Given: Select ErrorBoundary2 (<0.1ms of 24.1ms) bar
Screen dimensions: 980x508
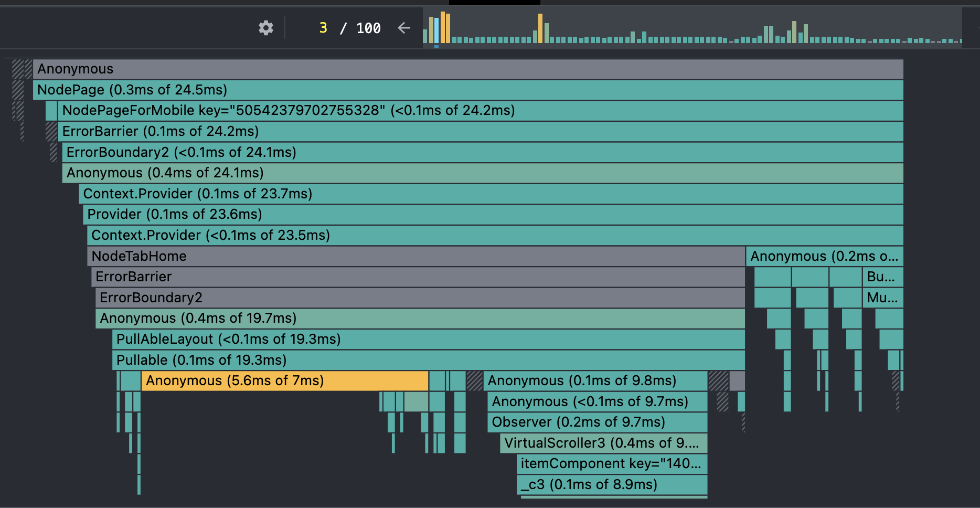Looking at the screenshot, I should click(483, 152).
